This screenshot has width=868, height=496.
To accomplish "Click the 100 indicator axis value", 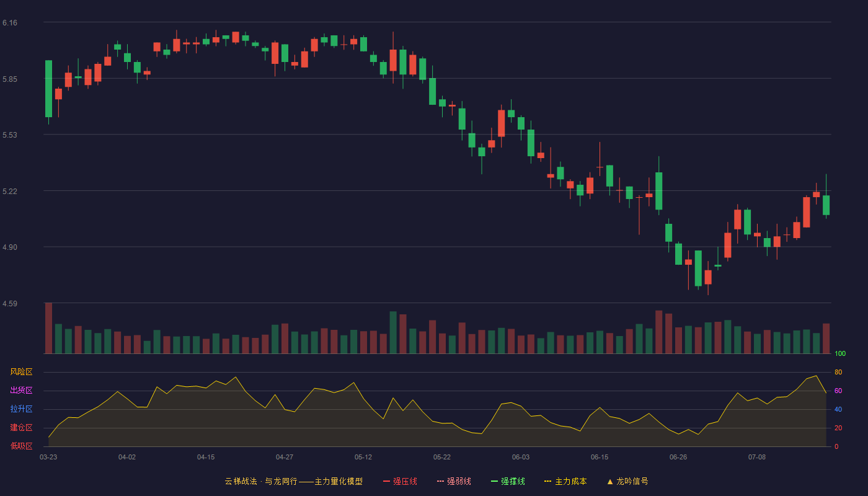I will pos(840,354).
